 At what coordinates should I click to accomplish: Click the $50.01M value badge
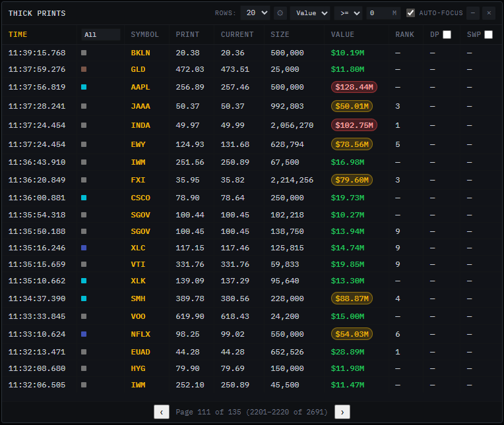tap(352, 106)
